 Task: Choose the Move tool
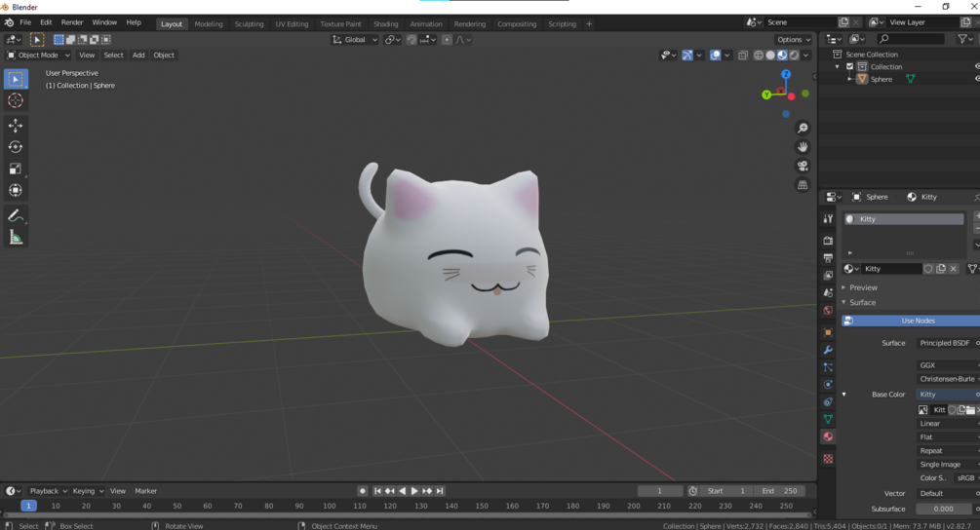click(16, 126)
